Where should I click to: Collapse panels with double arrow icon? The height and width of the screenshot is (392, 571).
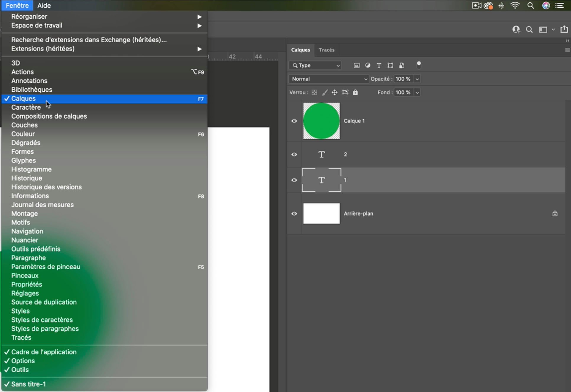click(567, 41)
